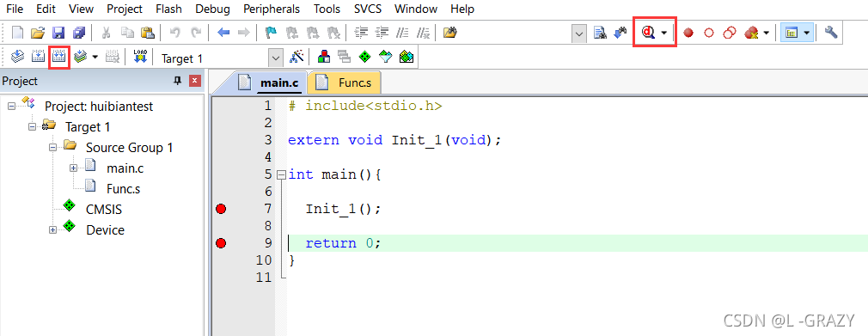868x336 pixels.
Task: Collapse the Project: huibiantest tree node
Action: coord(12,106)
